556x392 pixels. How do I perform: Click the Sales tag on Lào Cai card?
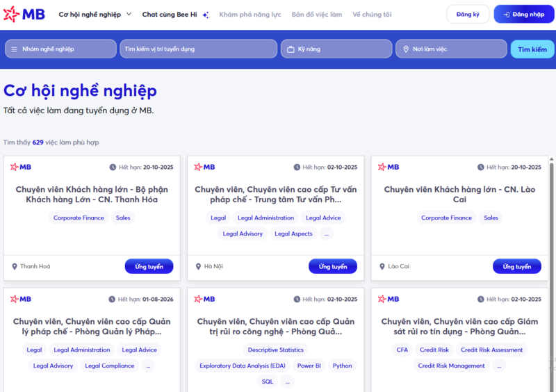tap(491, 218)
